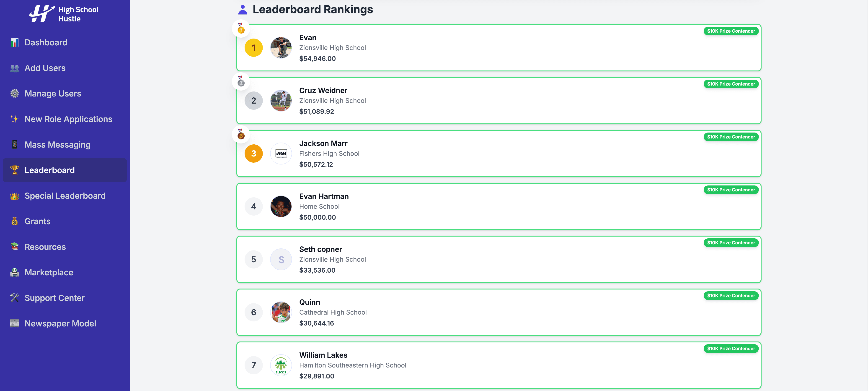Open Dashboard via bar chart icon

coord(15,42)
